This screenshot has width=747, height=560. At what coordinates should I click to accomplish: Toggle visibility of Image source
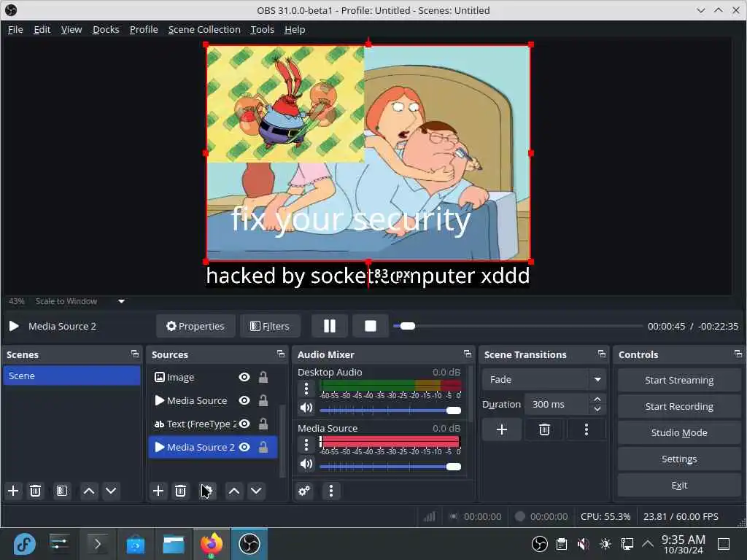(244, 377)
